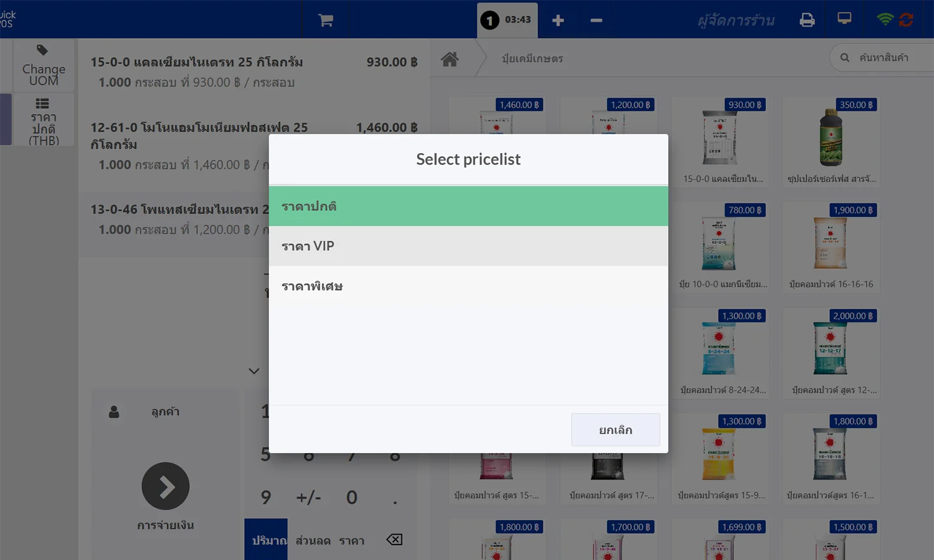
Task: Open the ราคาปกติ (THB) pricelist selector
Action: pos(42,119)
